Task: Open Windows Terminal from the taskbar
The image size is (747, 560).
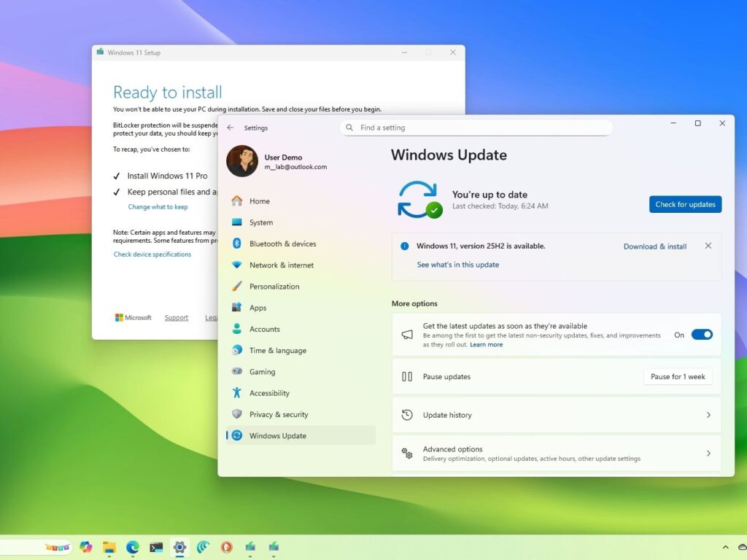Action: point(155,547)
